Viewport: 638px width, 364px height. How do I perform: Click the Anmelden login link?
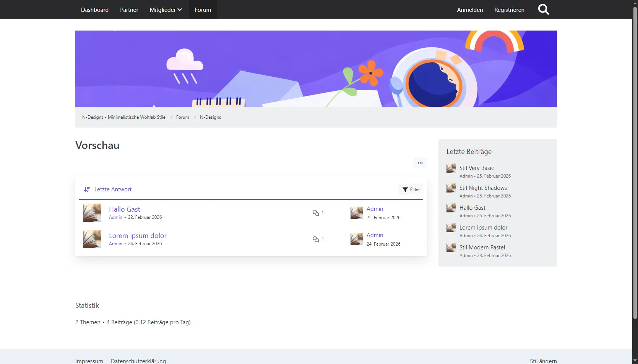(470, 10)
